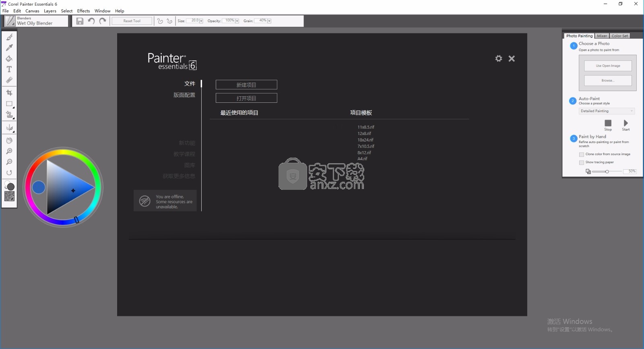Viewport: 644px width, 349px height.
Task: Open the File menu
Action: coord(6,11)
